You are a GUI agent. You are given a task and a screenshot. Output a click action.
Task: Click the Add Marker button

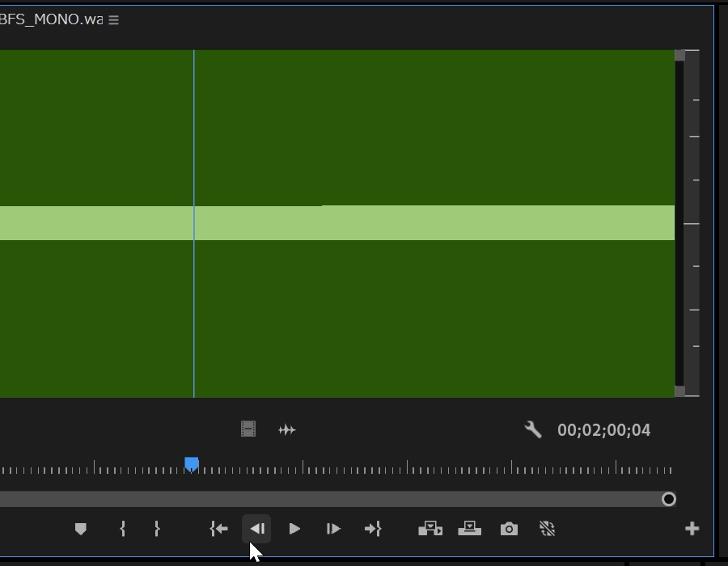tap(81, 529)
